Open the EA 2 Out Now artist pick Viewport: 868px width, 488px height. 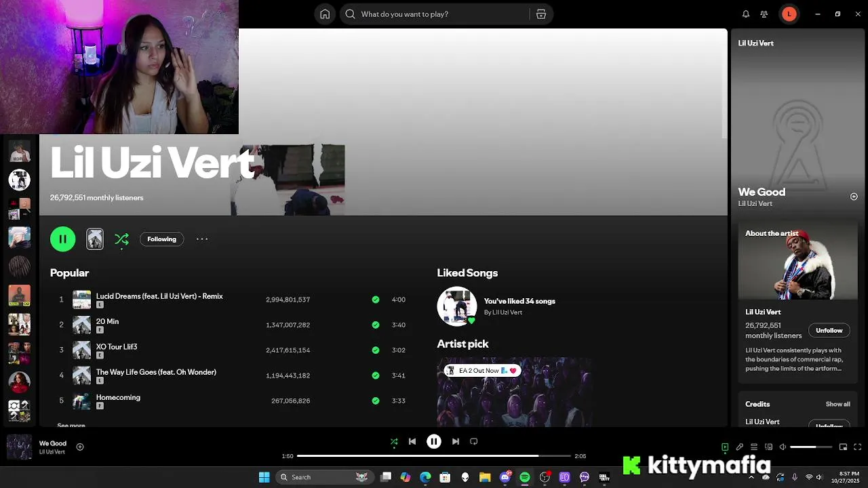[482, 371]
